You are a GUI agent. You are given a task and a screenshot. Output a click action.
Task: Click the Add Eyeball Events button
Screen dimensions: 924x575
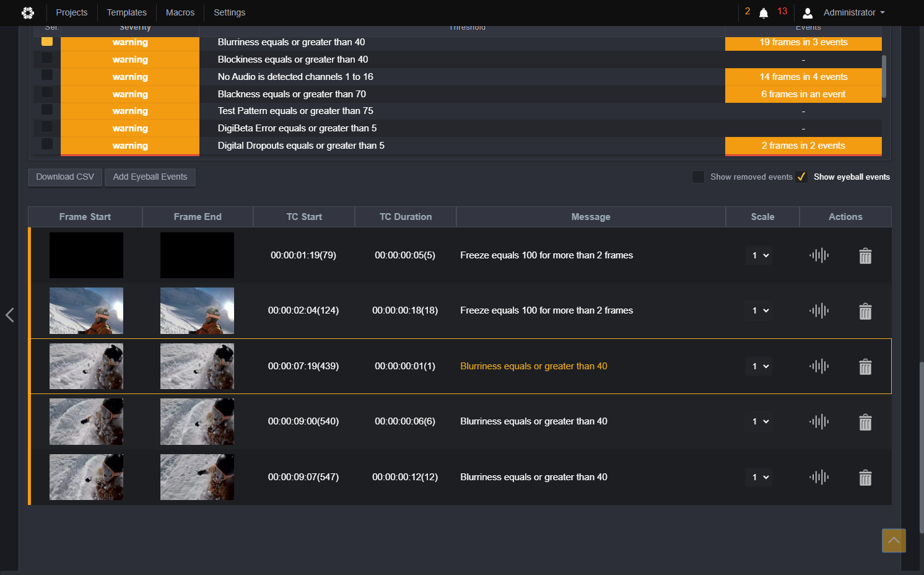point(150,177)
